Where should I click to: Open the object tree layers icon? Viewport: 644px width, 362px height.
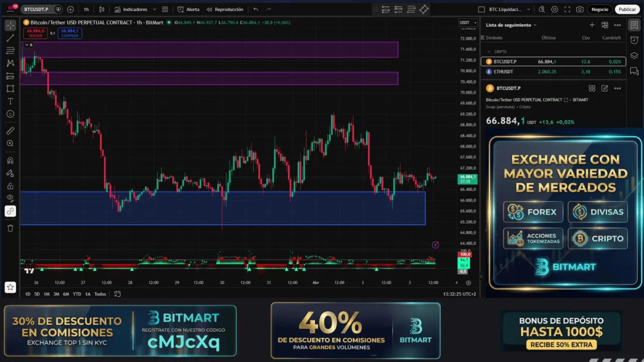(634, 56)
